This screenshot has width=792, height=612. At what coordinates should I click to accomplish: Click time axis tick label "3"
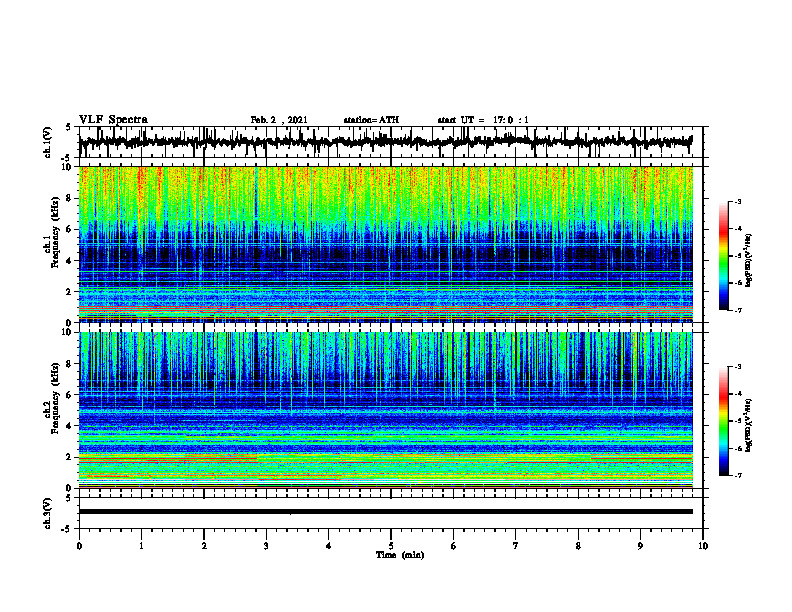pos(266,546)
